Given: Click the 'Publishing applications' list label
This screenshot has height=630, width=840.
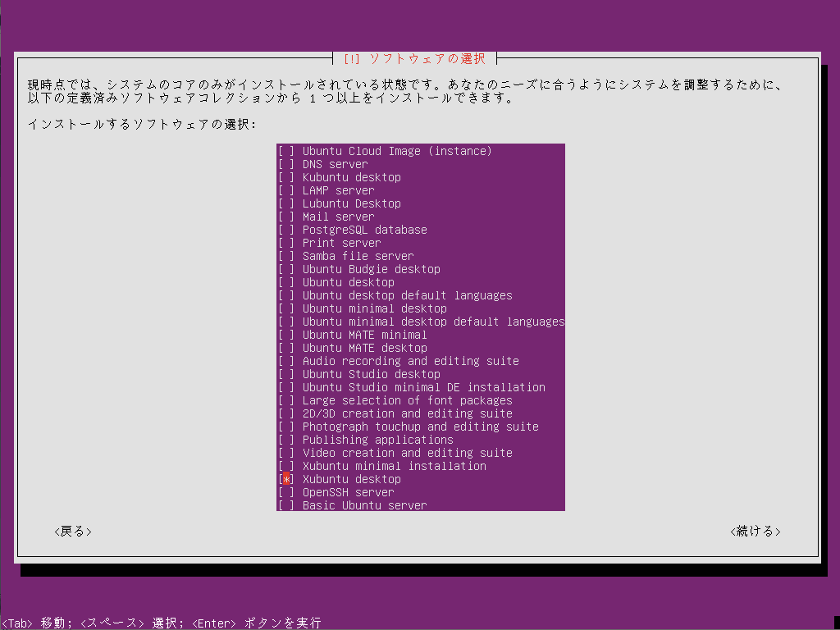Looking at the screenshot, I should coord(377,440).
